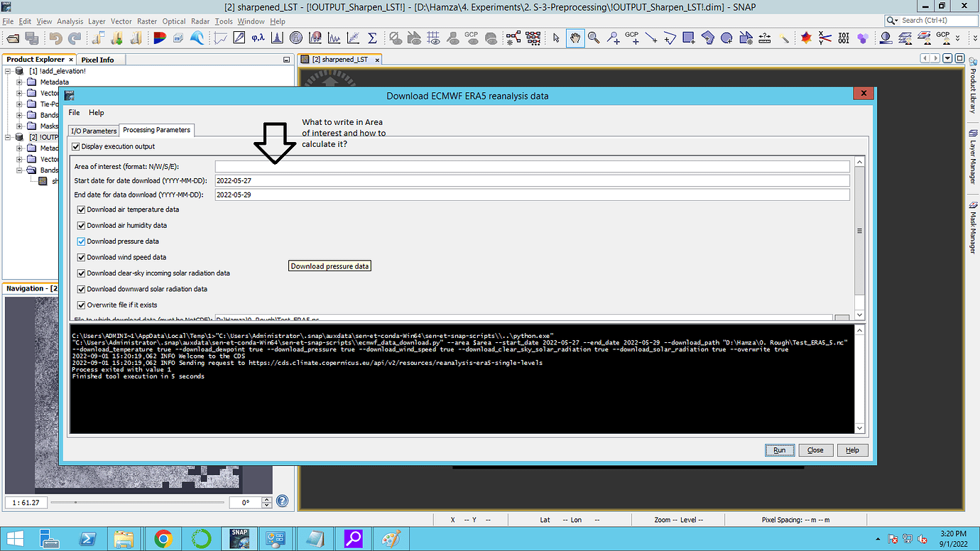Uncheck Display execution output

click(x=76, y=146)
